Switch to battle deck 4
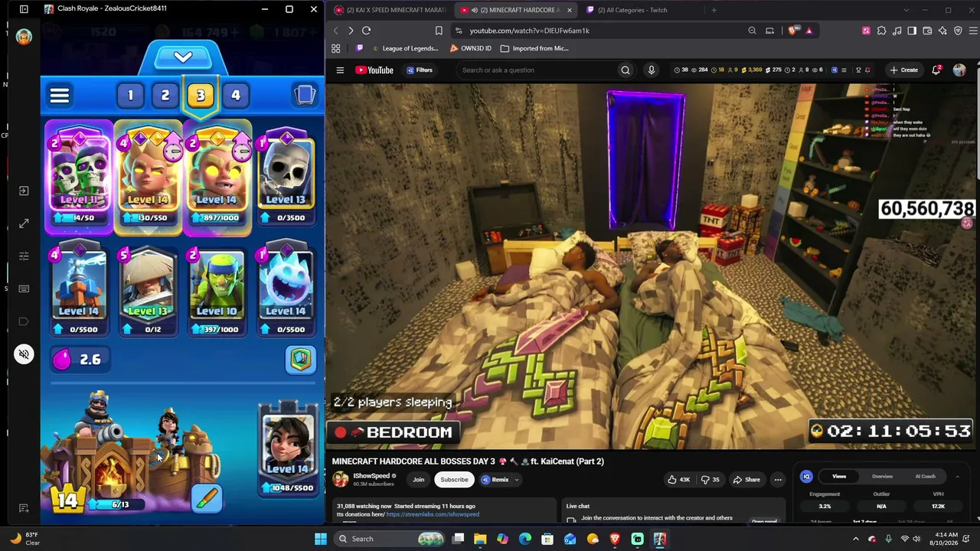Viewport: 980px width, 551px height. coord(236,95)
